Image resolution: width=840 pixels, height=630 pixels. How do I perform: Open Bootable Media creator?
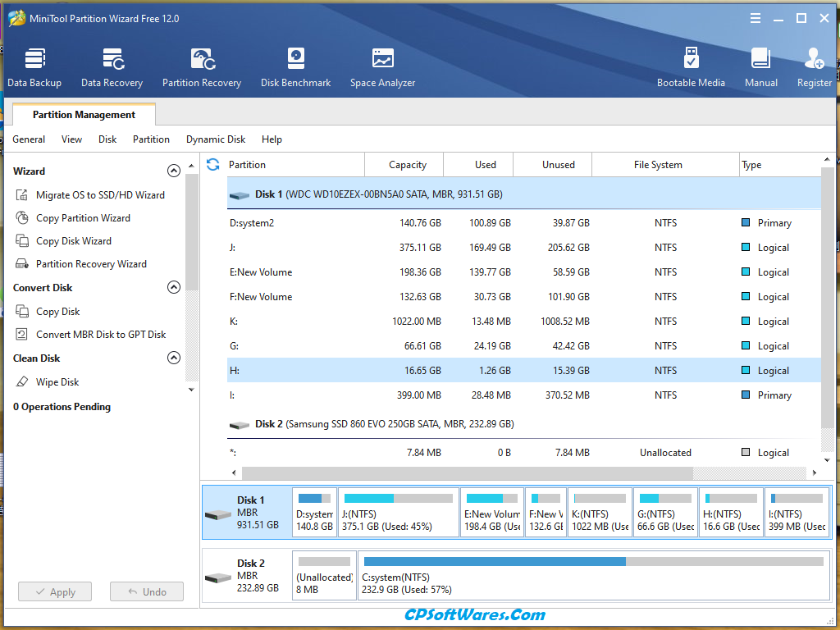tap(692, 66)
